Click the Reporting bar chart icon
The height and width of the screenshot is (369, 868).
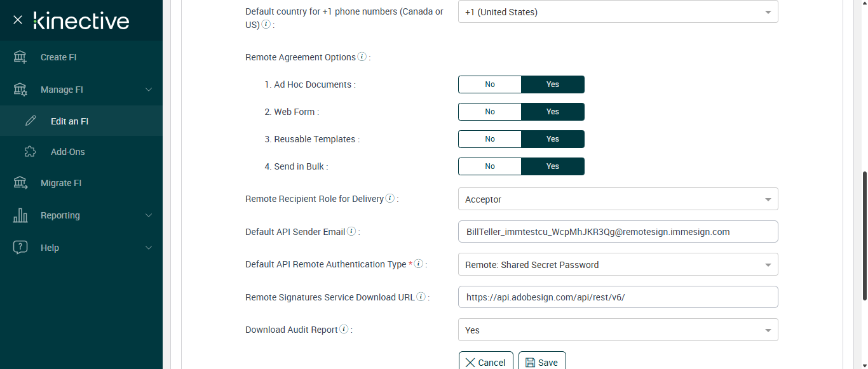point(20,215)
